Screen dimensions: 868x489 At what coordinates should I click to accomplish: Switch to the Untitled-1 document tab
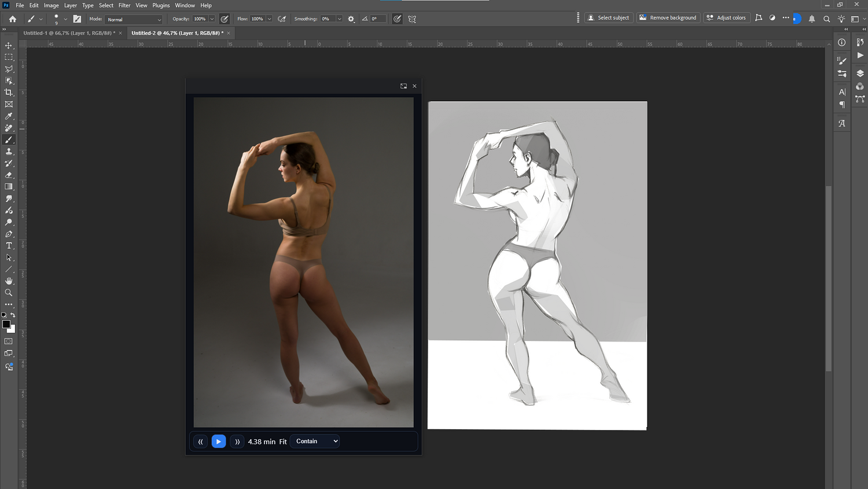tap(69, 33)
